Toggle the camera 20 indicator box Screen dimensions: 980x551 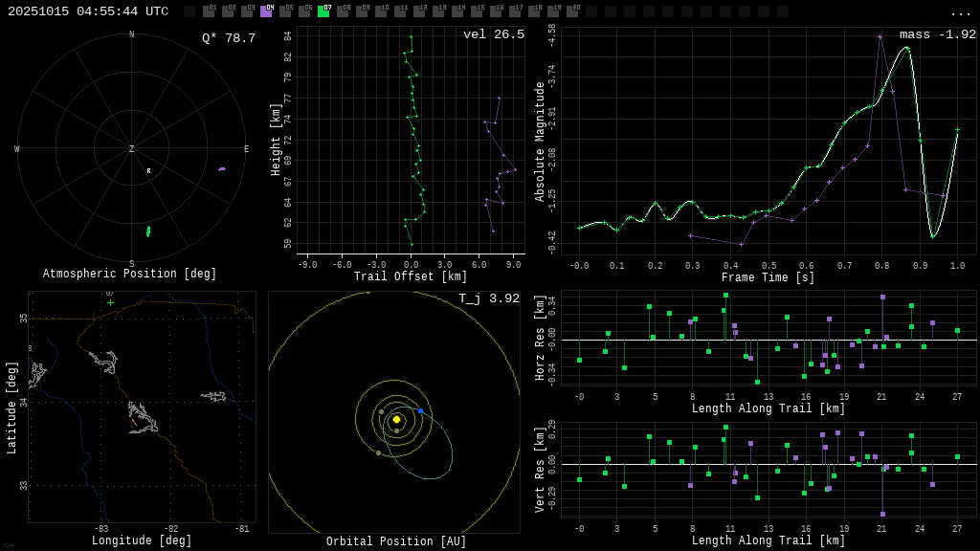pos(572,11)
